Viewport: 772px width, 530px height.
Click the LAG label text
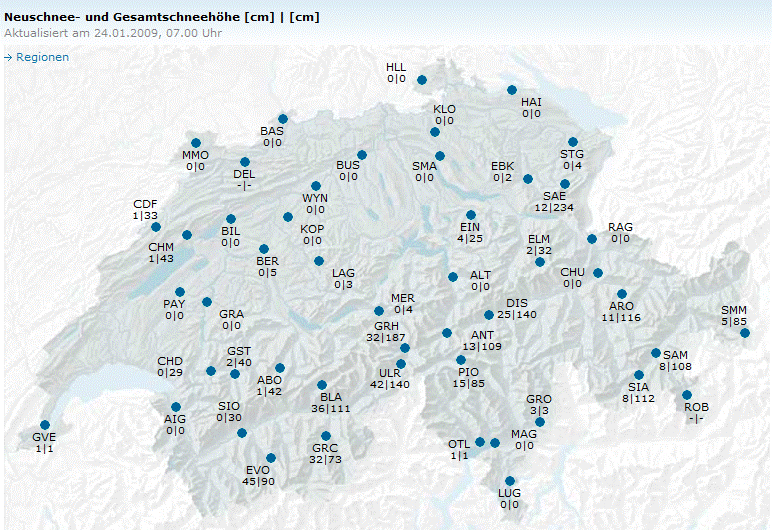click(x=343, y=273)
